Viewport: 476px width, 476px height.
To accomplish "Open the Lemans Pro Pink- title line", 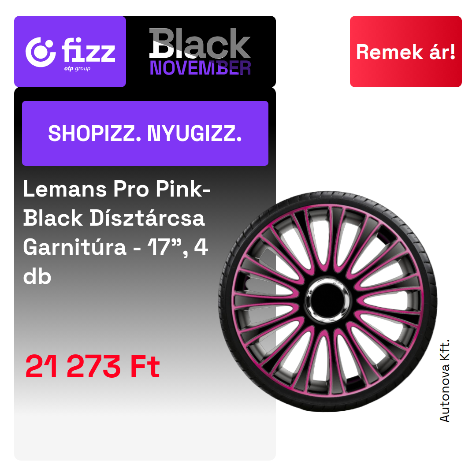I will (117, 189).
